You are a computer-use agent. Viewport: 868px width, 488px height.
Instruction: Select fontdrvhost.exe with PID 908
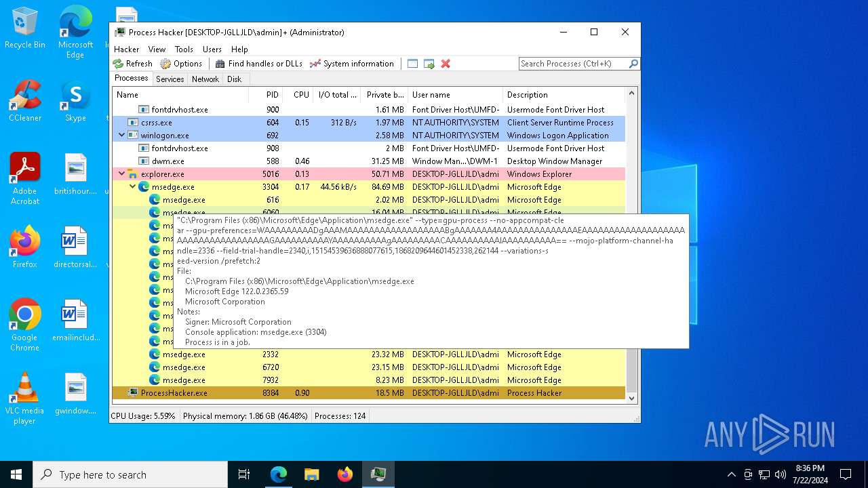coord(368,148)
